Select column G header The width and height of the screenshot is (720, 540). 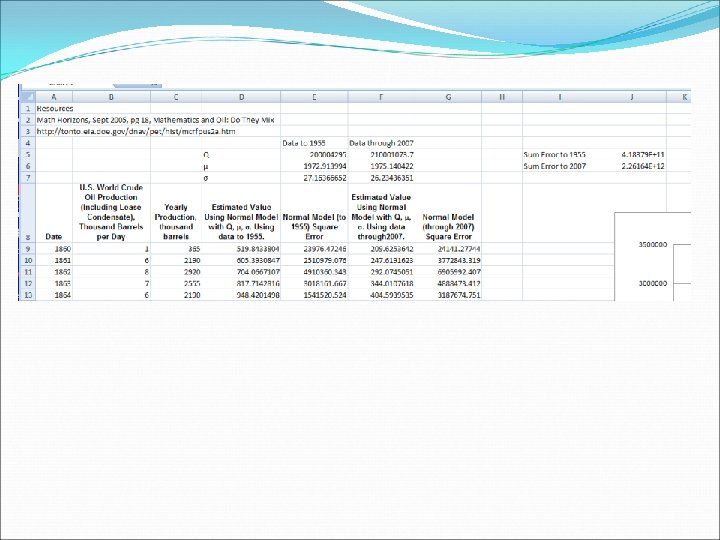tap(448, 97)
